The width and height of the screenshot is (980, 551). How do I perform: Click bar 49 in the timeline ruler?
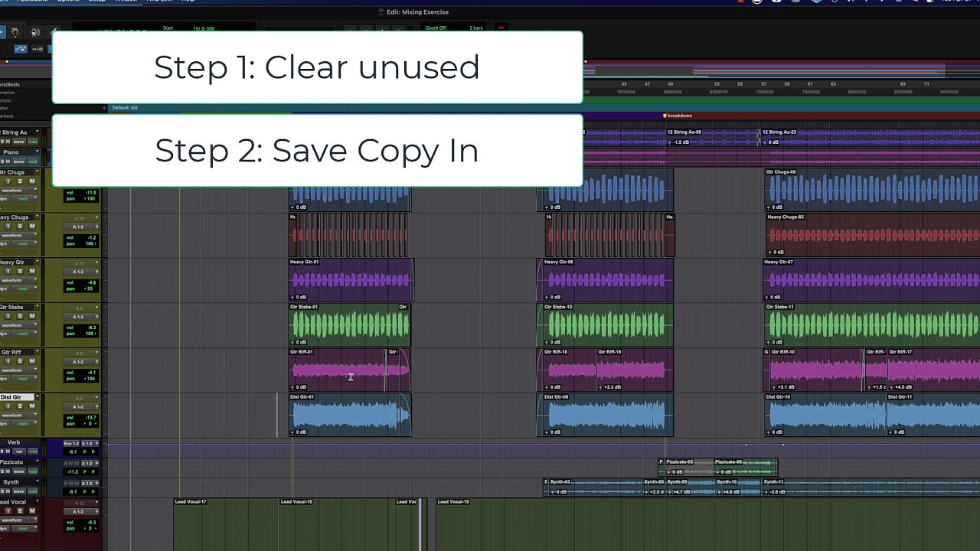tap(670, 84)
